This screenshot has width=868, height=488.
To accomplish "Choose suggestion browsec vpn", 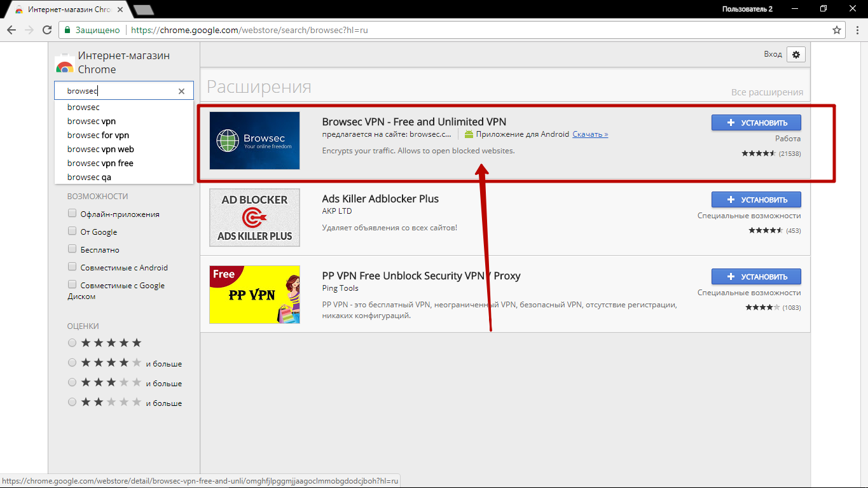I will (124, 121).
